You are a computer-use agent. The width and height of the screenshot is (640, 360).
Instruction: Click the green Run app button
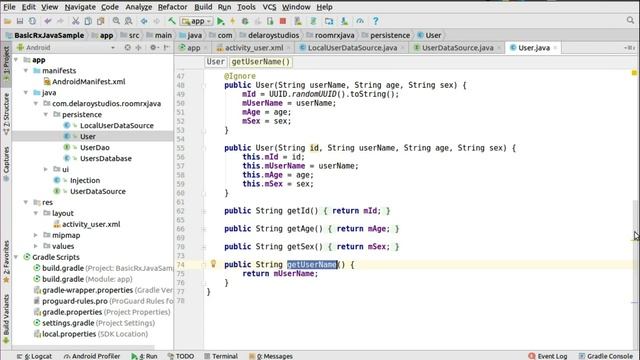click(220, 21)
